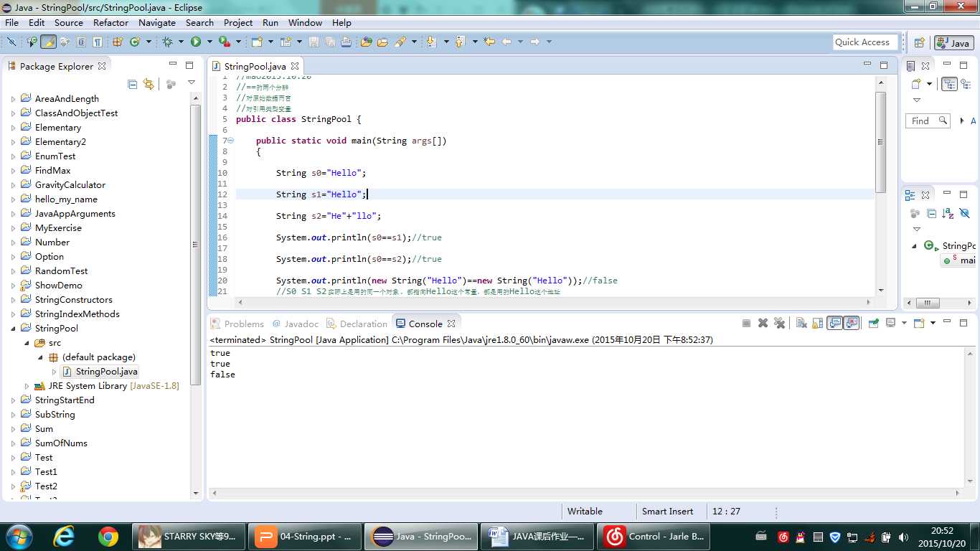This screenshot has height=551, width=980.
Task: Collapse the main method fold marker
Action: coord(230,141)
